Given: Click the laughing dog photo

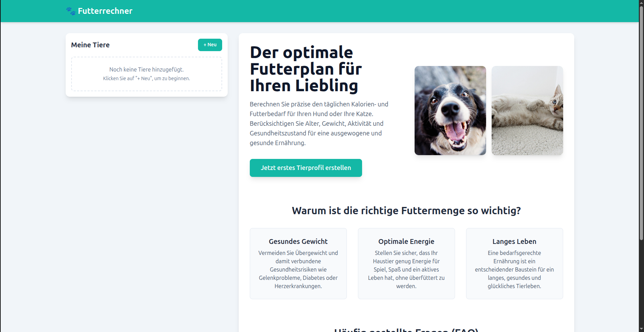Looking at the screenshot, I should point(450,111).
